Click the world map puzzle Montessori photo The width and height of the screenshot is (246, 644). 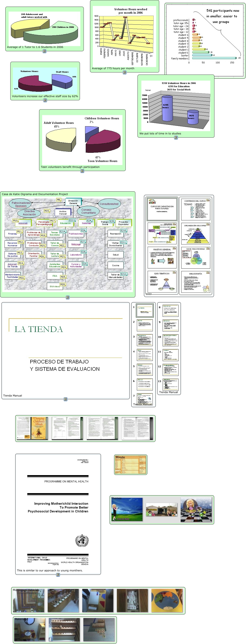tap(167, 600)
